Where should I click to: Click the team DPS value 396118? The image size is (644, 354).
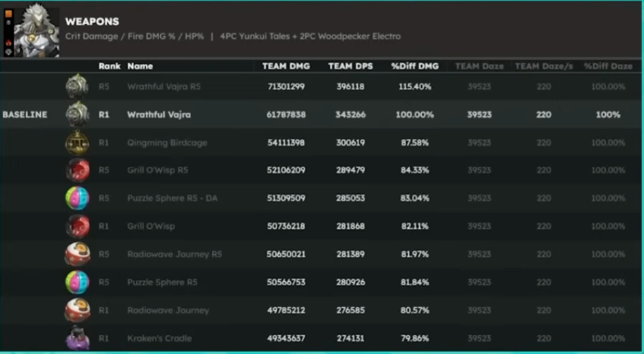[x=350, y=86]
